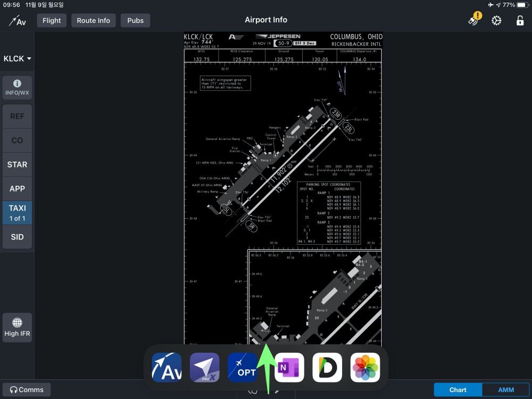Open the Route Info menu
This screenshot has height=399, width=532.
(x=93, y=21)
